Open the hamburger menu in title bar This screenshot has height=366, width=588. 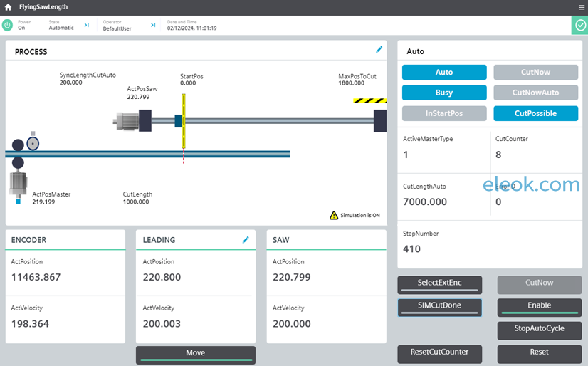tap(582, 7)
